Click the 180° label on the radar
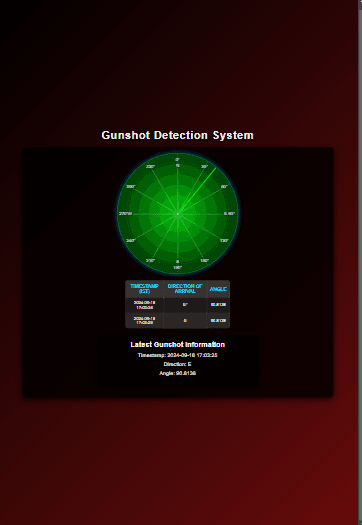Screen dimensions: 362x525 (x=177, y=268)
